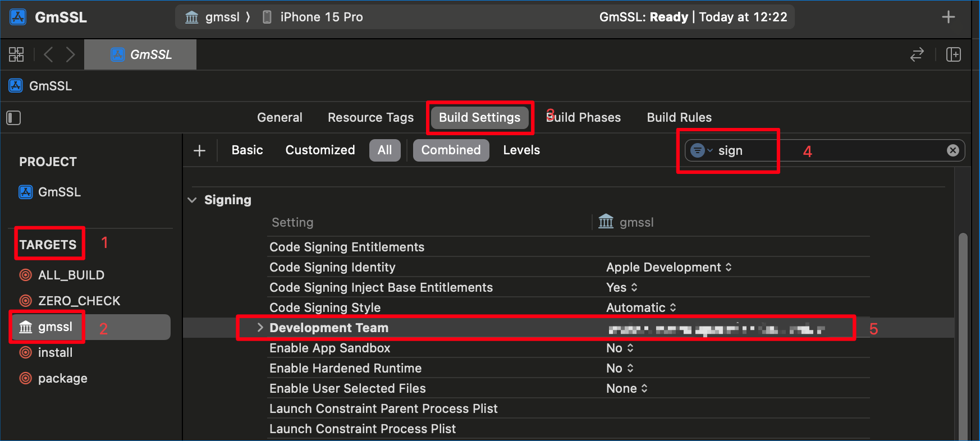
Task: Open the search filter options menu
Action: [701, 150]
